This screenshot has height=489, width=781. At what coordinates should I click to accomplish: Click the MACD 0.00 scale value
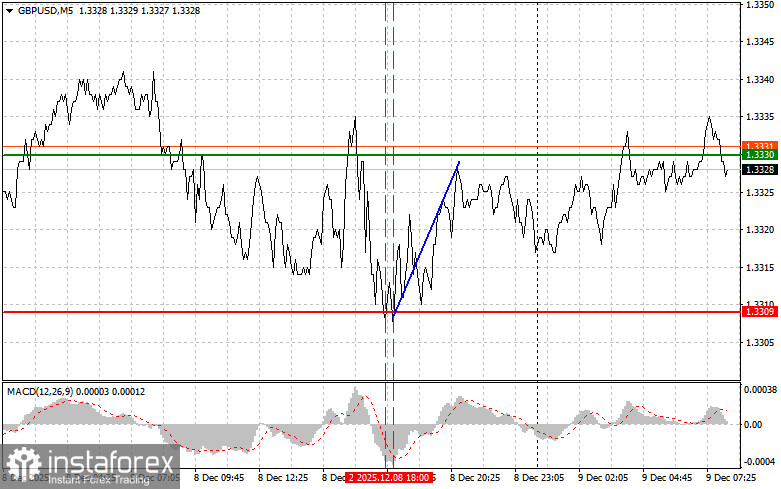coord(753,424)
